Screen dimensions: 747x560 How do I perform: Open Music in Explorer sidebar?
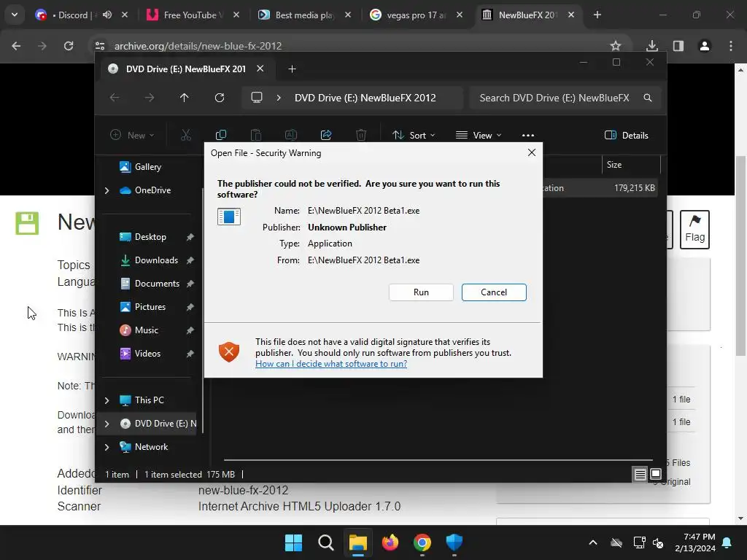pyautogui.click(x=146, y=330)
